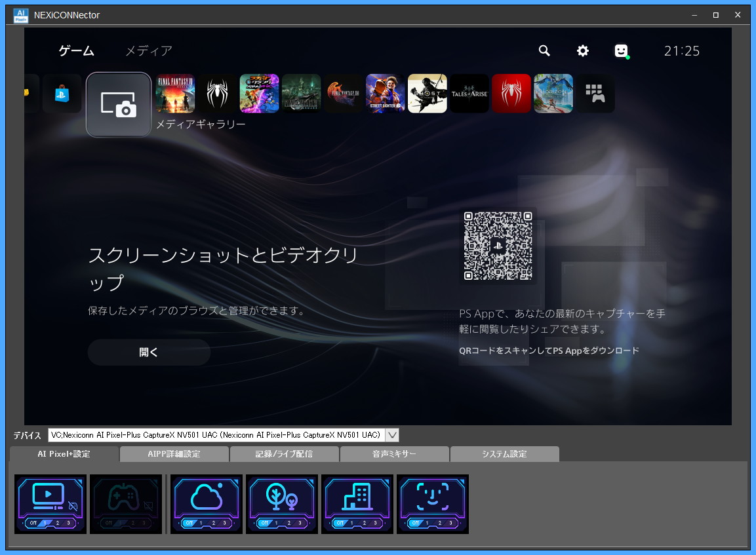
Task: Select the video mode AI Pixel+ preset icon
Action: [50, 503]
